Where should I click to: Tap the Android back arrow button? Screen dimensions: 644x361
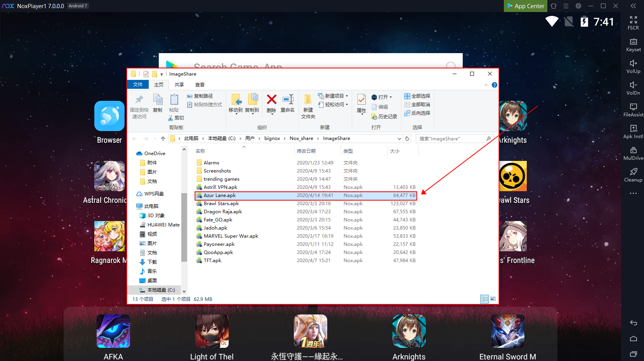pos(634,323)
